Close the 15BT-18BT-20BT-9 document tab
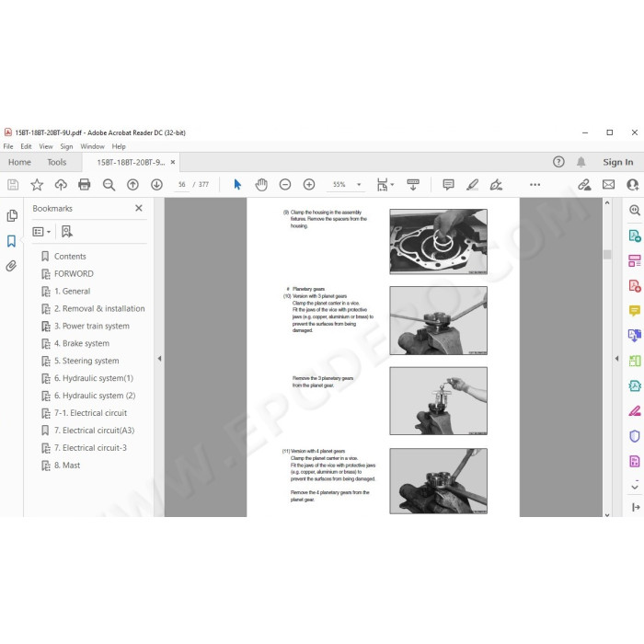This screenshot has width=644, height=644. [x=173, y=162]
